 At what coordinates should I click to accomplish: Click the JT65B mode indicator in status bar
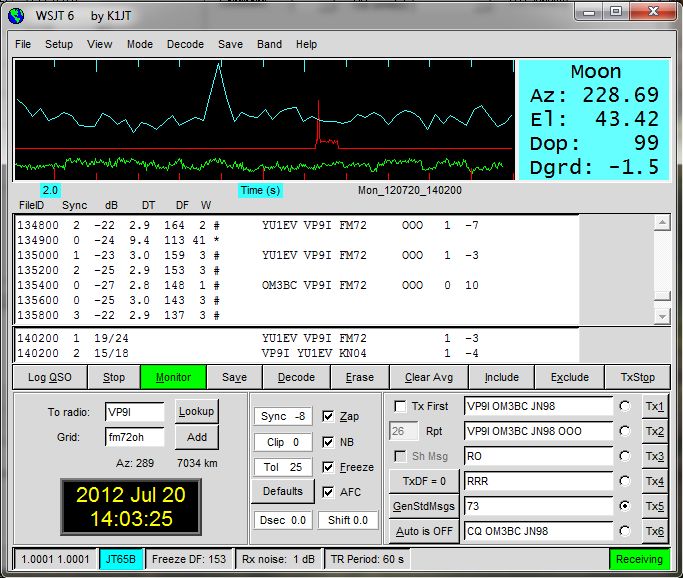[121, 559]
